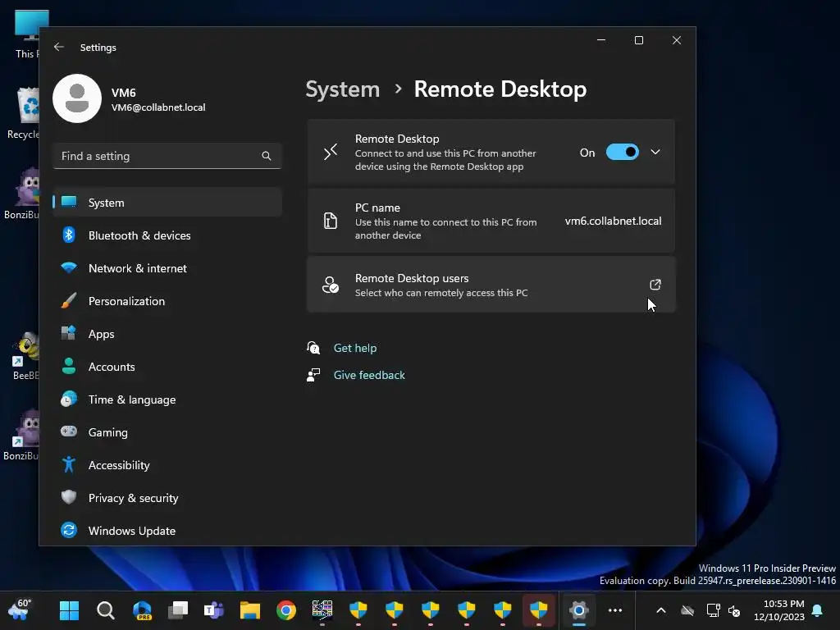Viewport: 840px width, 630px height.
Task: Open the notification bell icon
Action: coord(818,610)
